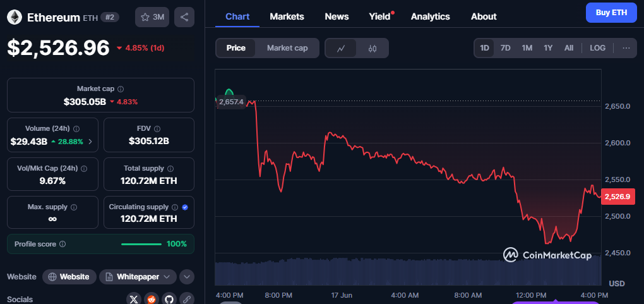The height and width of the screenshot is (304, 644).
Task: Open chart more options ellipsis
Action: tap(626, 48)
